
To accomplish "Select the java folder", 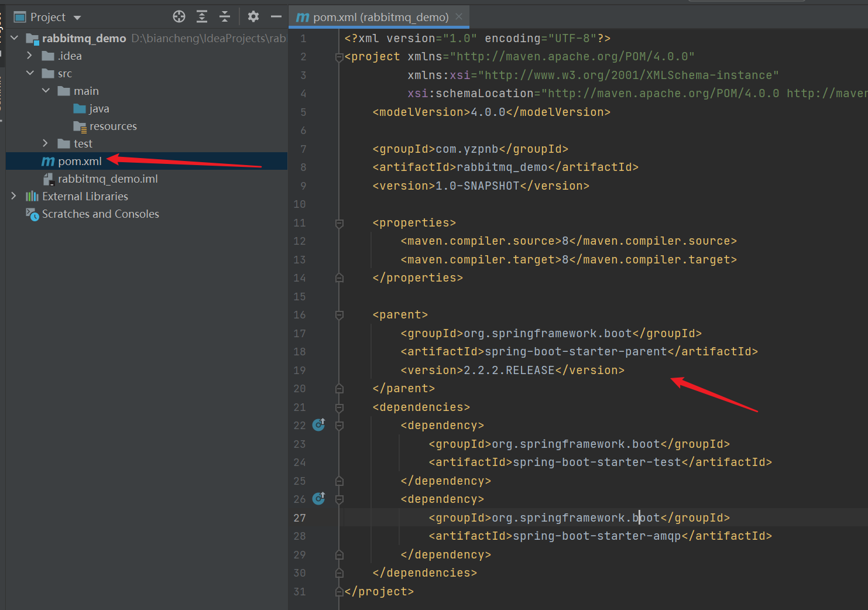I will point(91,108).
